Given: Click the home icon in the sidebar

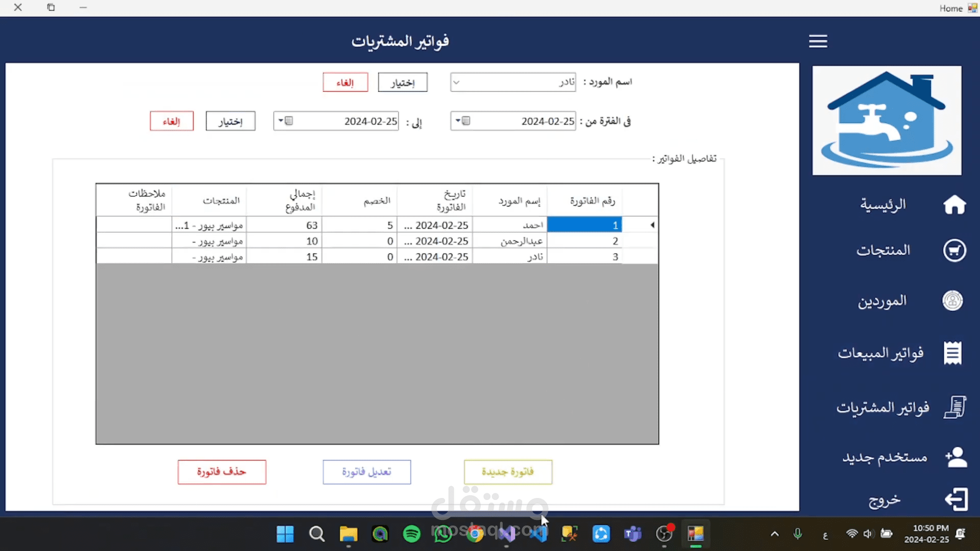Looking at the screenshot, I should (954, 205).
